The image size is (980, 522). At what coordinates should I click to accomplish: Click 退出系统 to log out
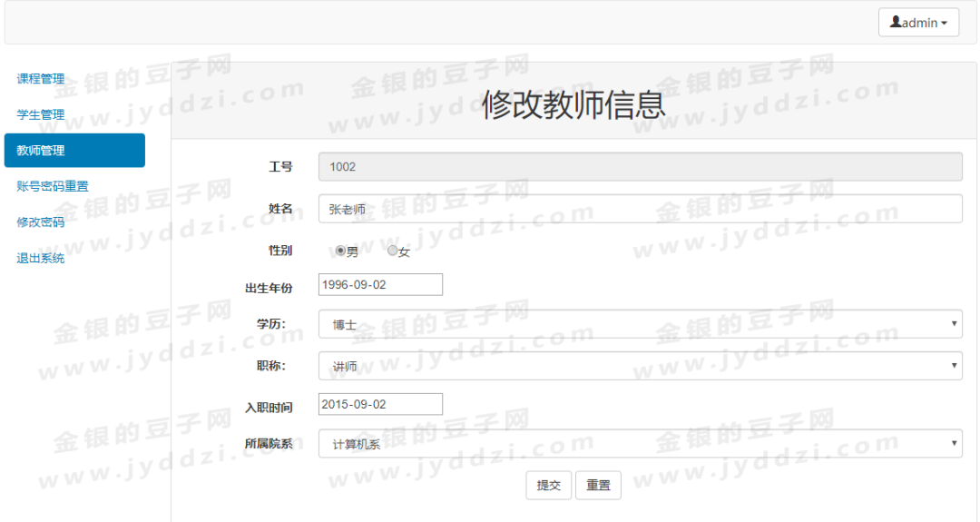[x=41, y=258]
